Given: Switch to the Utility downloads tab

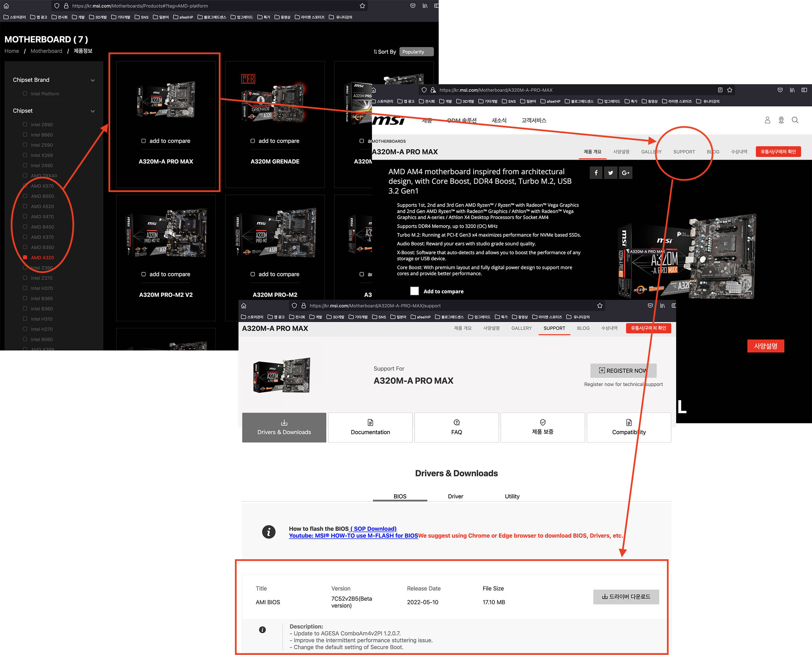Looking at the screenshot, I should 512,496.
